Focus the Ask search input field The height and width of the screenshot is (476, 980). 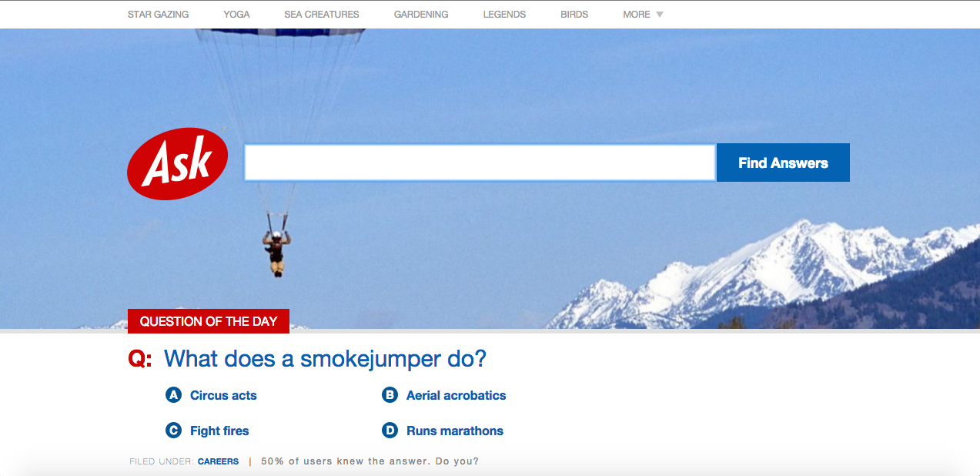click(480, 163)
